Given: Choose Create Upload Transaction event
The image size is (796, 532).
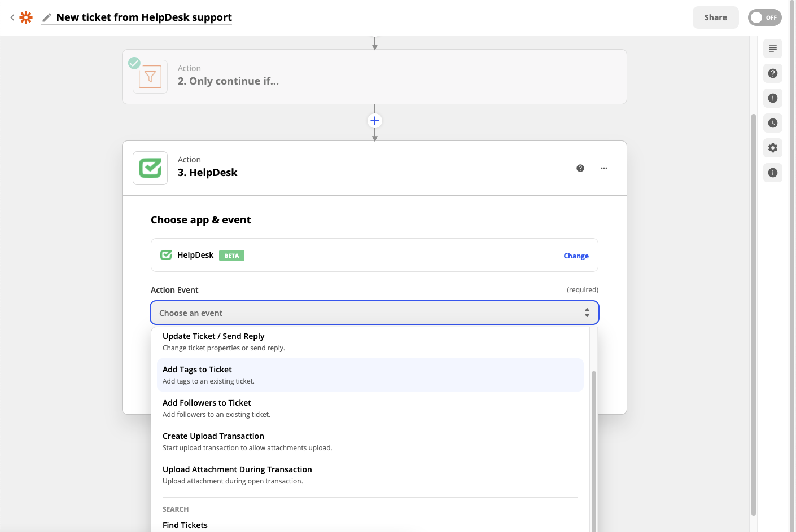Looking at the screenshot, I should 370,442.
